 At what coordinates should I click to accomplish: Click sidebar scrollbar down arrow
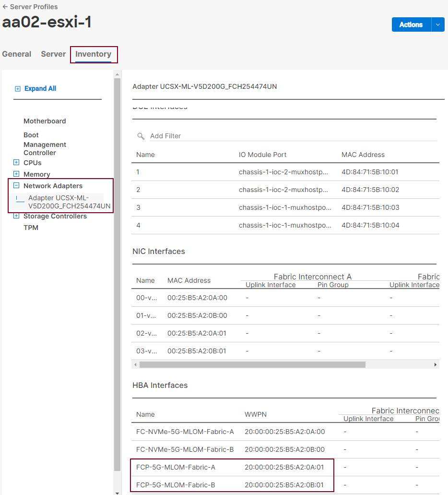pos(118,493)
